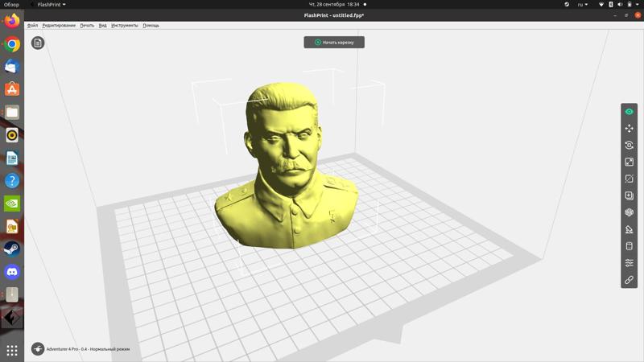Open the sliders settings icon in right toolbar
The width and height of the screenshot is (644, 362).
[x=629, y=263]
